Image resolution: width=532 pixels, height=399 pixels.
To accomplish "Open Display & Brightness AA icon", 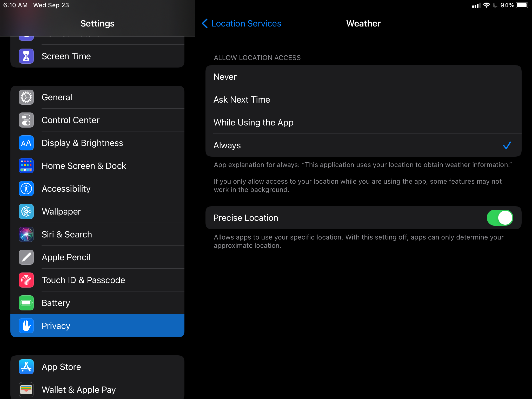I will pyautogui.click(x=26, y=143).
